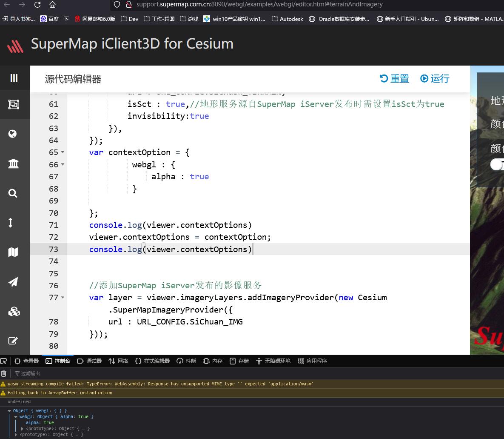Reset the code with 重置
This screenshot has width=504, height=439.
click(394, 78)
